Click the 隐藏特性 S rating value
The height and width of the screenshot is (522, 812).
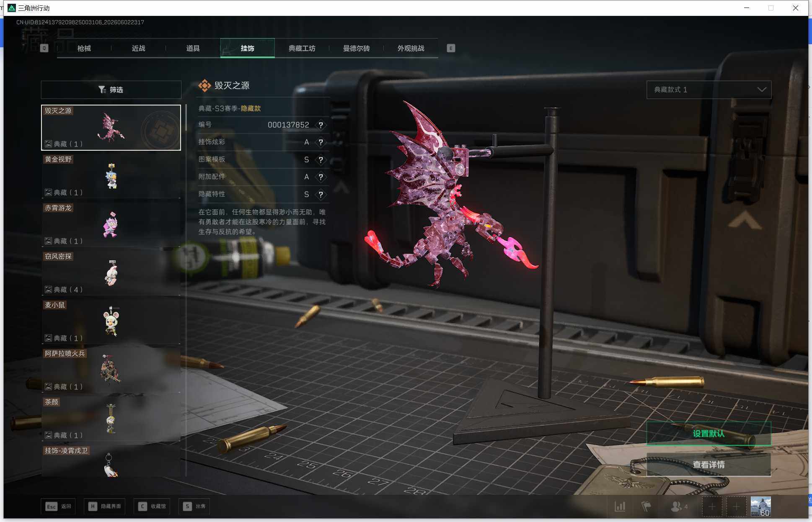tap(307, 195)
